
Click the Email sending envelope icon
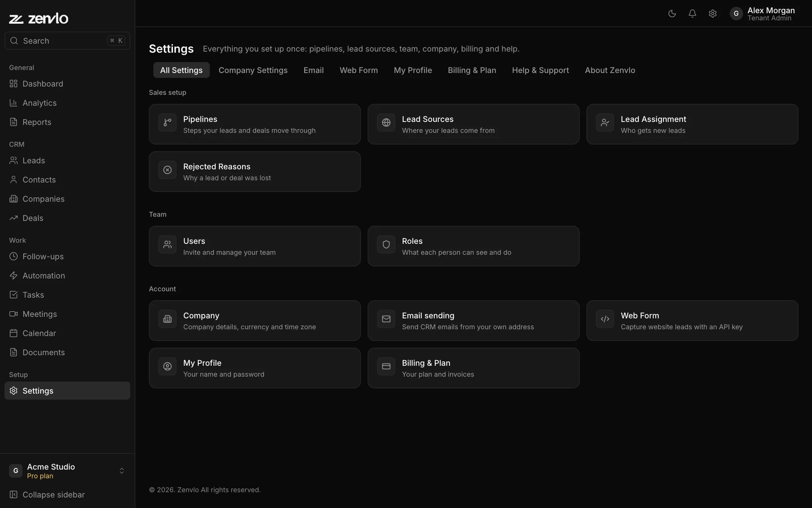tap(386, 319)
